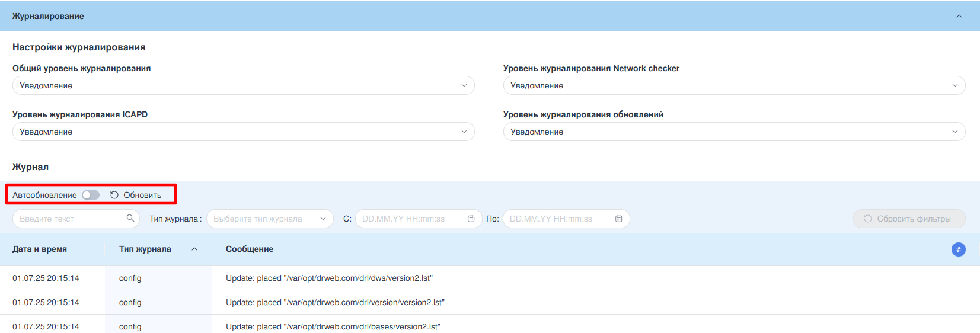Select the log row for dws/version2.lst

(x=329, y=278)
